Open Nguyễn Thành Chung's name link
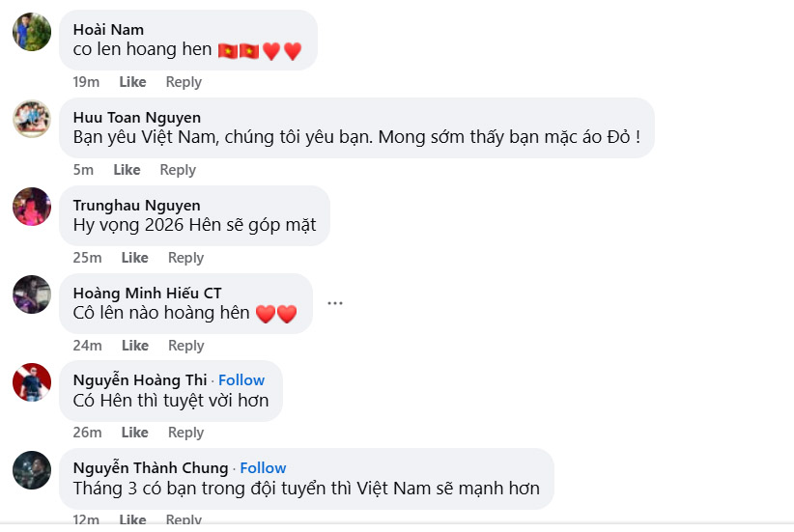Viewport: 794px width, 532px height. [x=151, y=468]
